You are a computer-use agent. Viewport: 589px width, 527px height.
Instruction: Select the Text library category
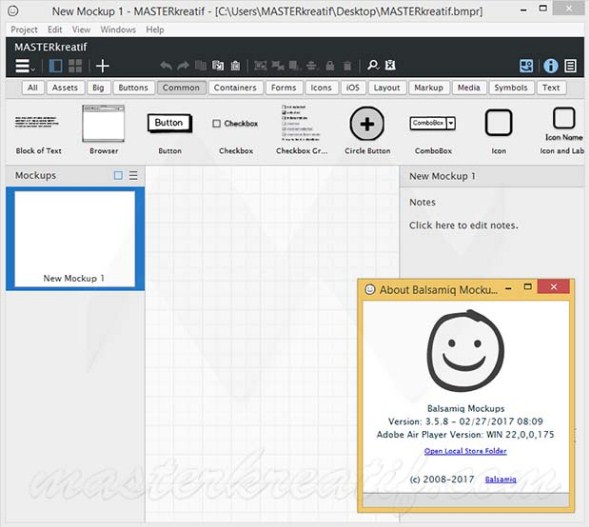click(x=551, y=88)
